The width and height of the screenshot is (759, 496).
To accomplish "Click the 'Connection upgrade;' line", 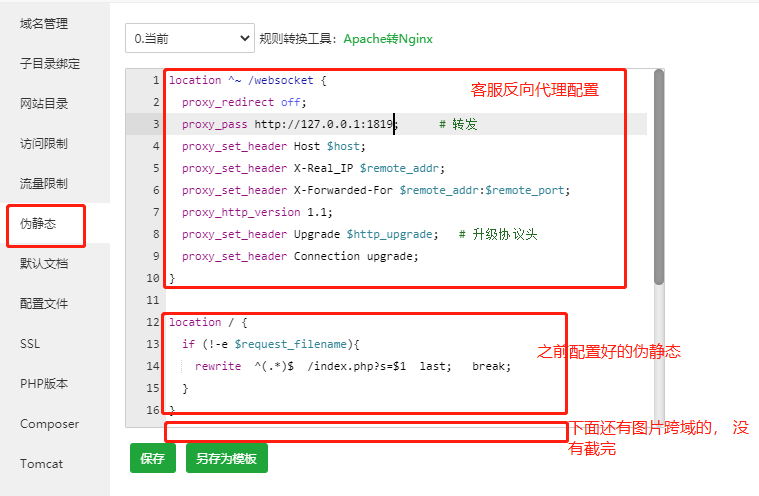I will [x=300, y=256].
